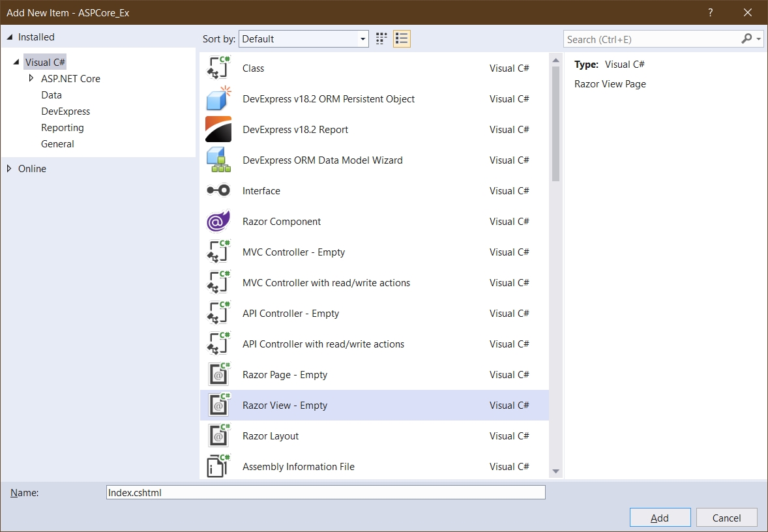Screen dimensions: 768x532
Task: Click the API Controller - Empty icon
Action: click(x=218, y=313)
